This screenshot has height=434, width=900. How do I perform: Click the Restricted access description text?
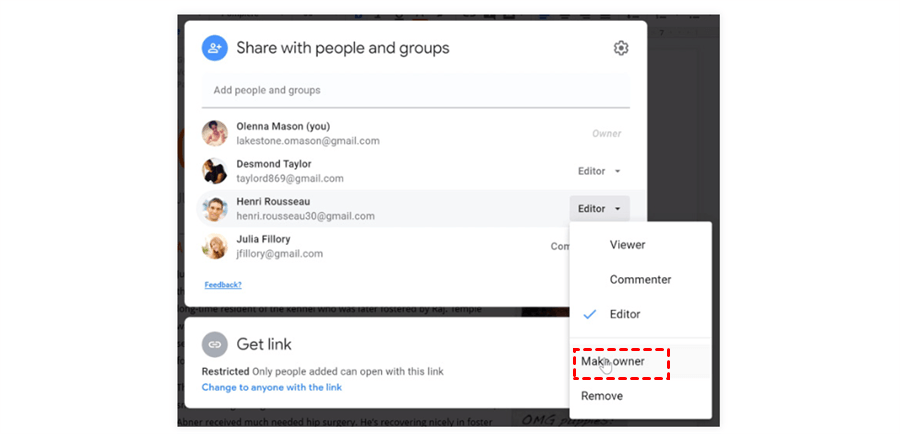point(323,372)
